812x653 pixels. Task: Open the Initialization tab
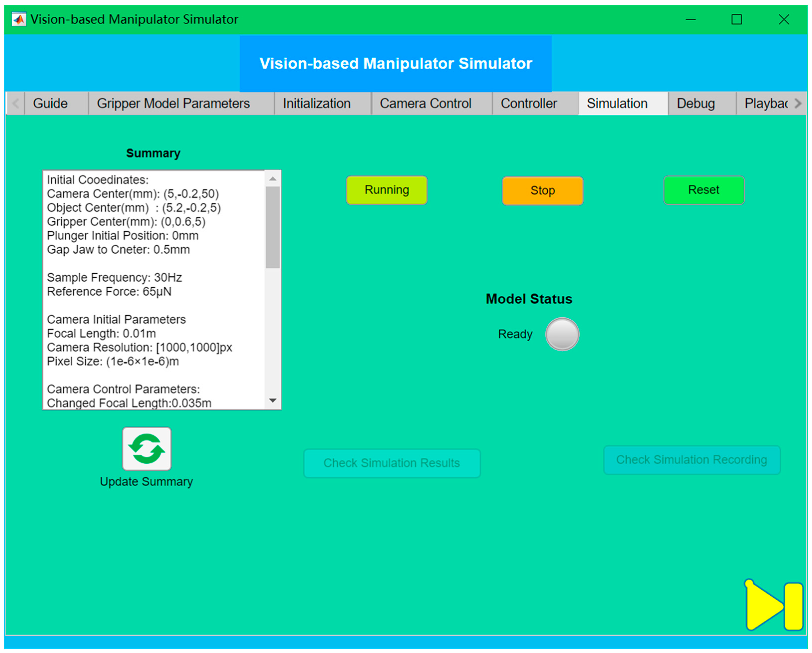tap(316, 103)
